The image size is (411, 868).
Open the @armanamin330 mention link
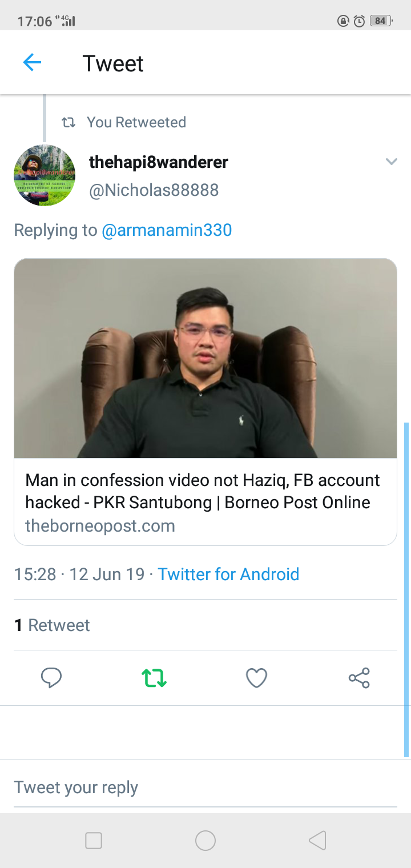pyautogui.click(x=167, y=230)
